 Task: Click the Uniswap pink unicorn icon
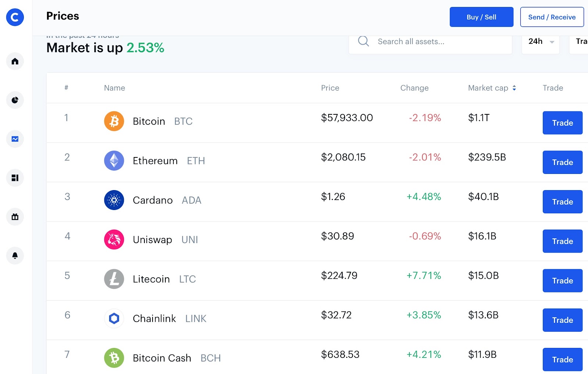114,239
